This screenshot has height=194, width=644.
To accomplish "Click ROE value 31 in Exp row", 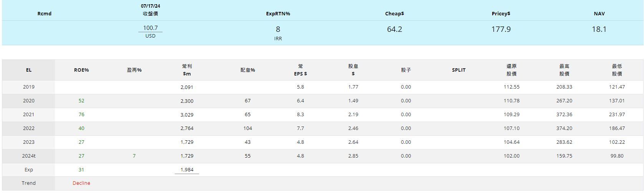I will (81, 170).
